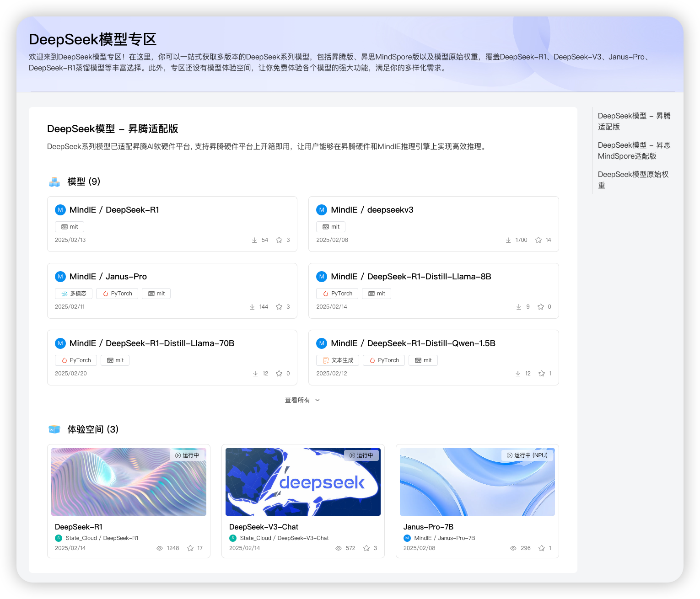Open DeepSeek模型原始权重 section from sidebar
This screenshot has height=599, width=700.
[x=633, y=180]
